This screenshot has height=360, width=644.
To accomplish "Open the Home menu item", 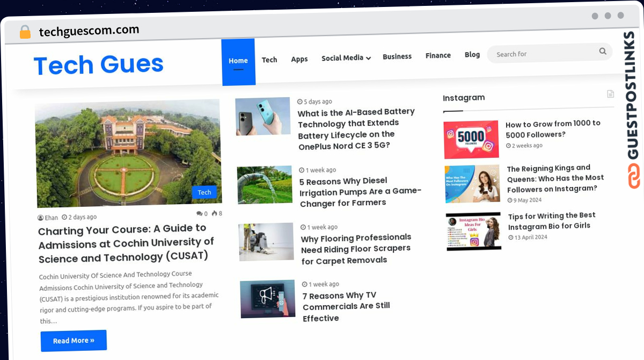I will [x=238, y=62].
